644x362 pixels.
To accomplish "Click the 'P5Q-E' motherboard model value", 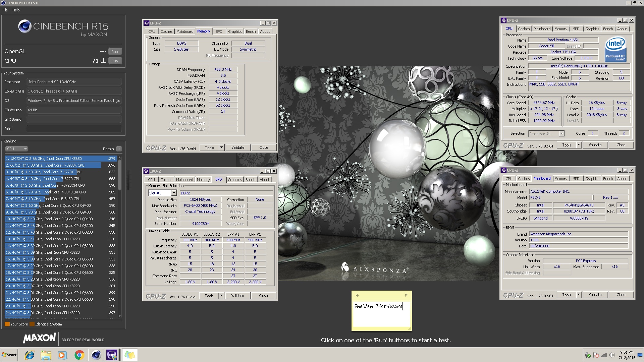I will point(560,197).
